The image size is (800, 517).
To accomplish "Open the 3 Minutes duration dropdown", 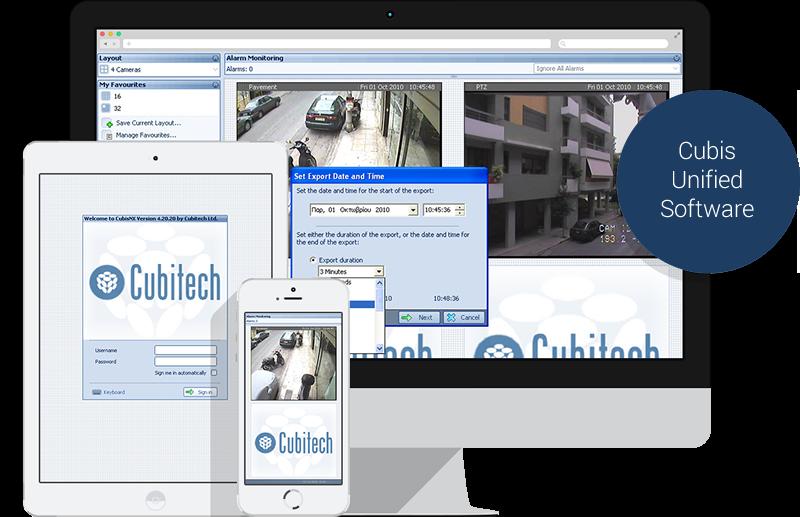I will pyautogui.click(x=379, y=272).
